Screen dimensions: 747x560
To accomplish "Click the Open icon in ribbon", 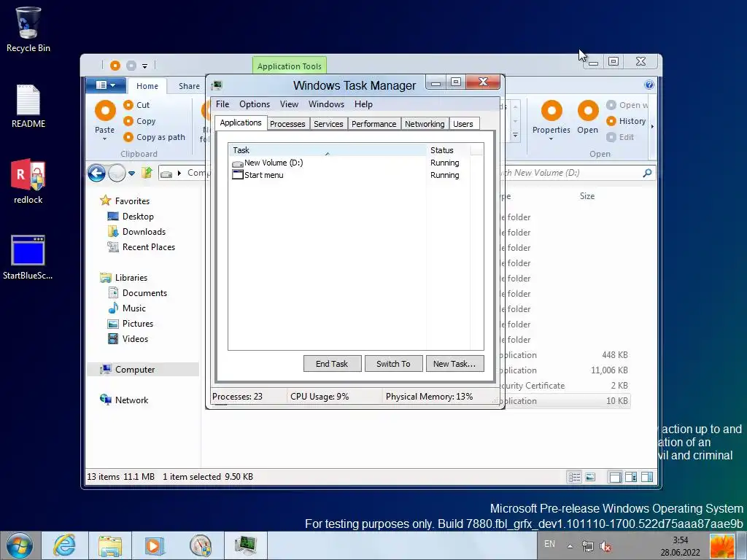I will (588, 112).
